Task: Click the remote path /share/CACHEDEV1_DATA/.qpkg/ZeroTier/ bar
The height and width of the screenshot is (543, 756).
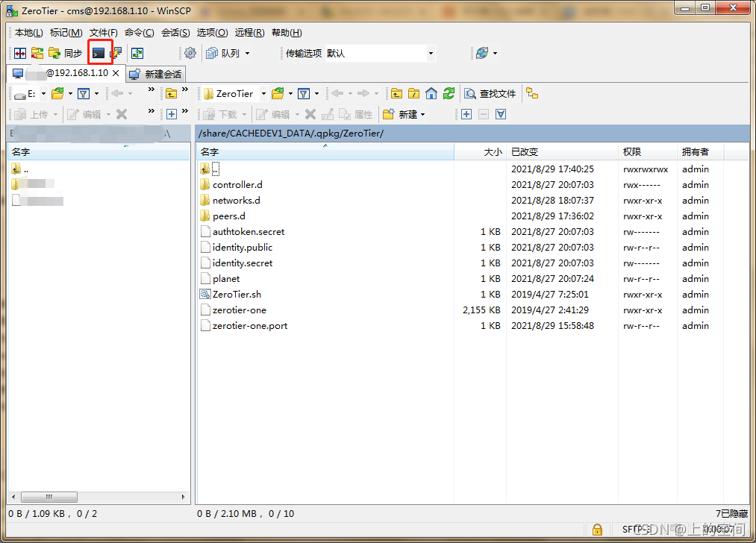Action: tap(472, 134)
